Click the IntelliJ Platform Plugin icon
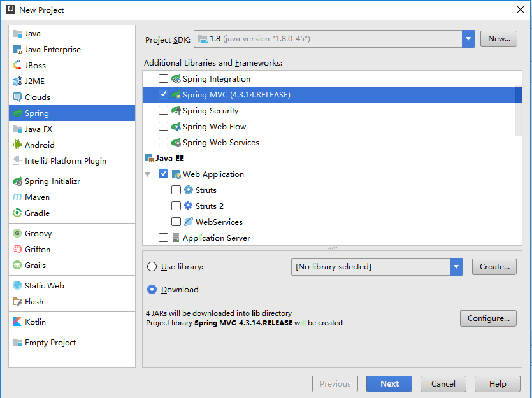Viewport: 532px width, 398px height. point(17,160)
